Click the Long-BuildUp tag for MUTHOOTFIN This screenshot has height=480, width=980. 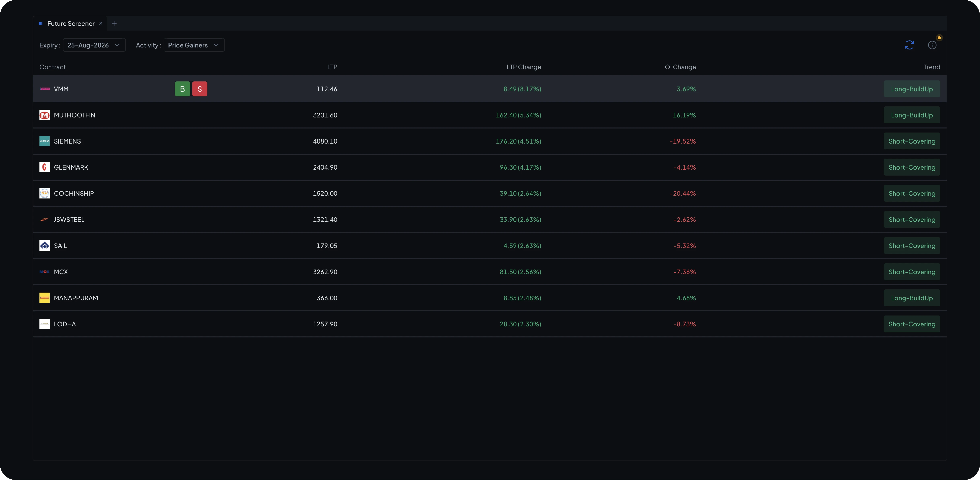[x=912, y=115]
